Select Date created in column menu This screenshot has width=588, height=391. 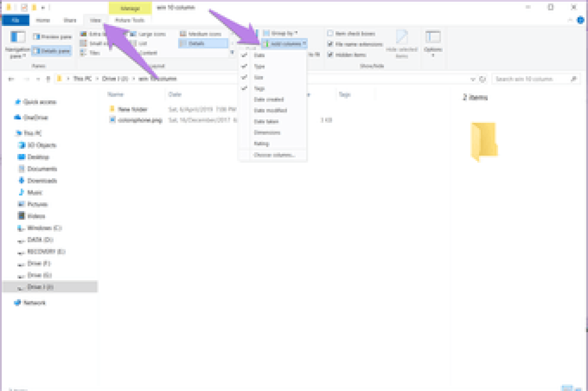click(x=268, y=99)
